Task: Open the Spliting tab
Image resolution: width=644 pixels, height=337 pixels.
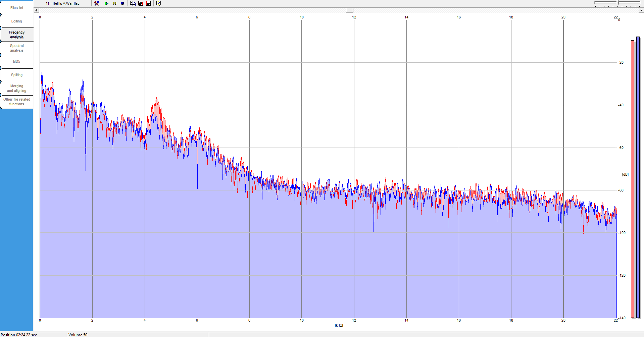Action: coord(17,75)
